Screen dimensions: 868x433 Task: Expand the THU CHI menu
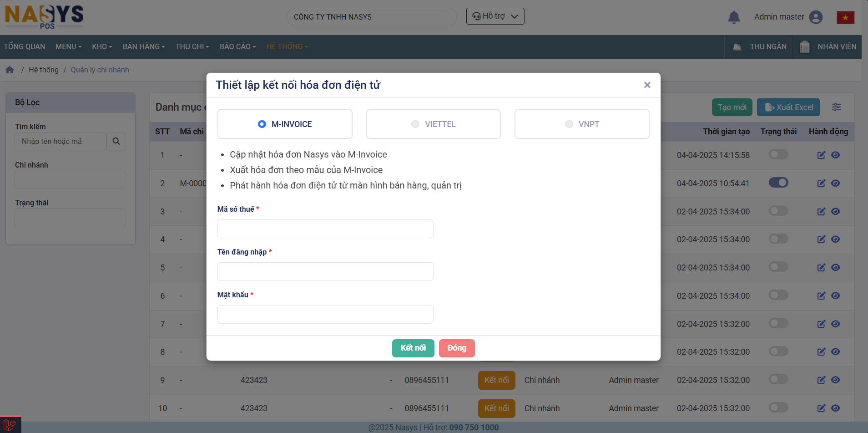[192, 46]
